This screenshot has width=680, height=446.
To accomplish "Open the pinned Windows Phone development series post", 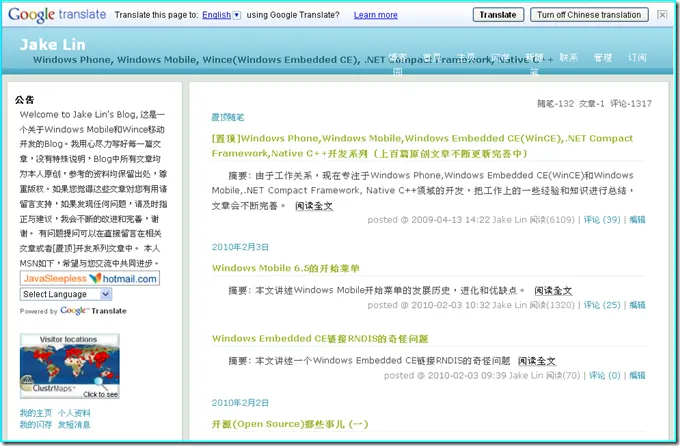I will pyautogui.click(x=422, y=146).
